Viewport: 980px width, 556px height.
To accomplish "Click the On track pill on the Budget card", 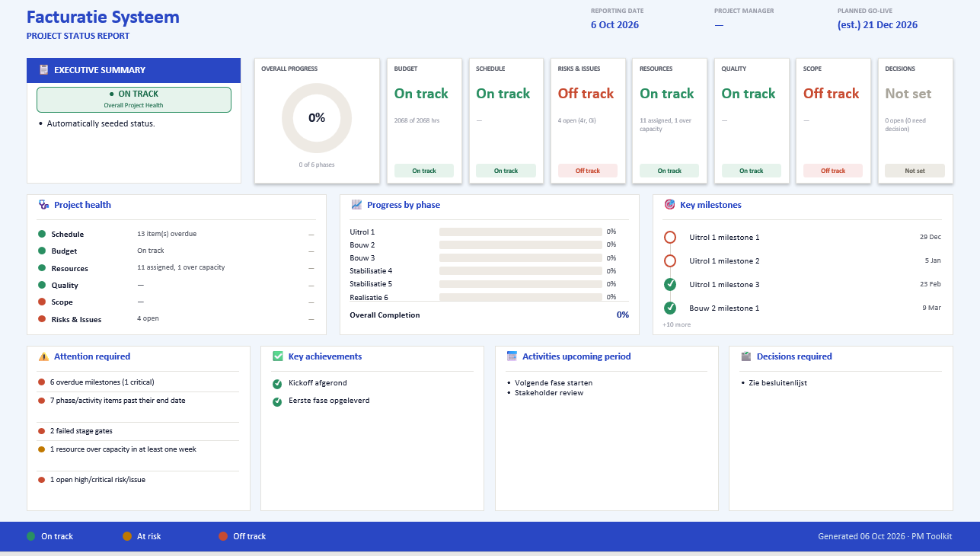I will point(424,171).
